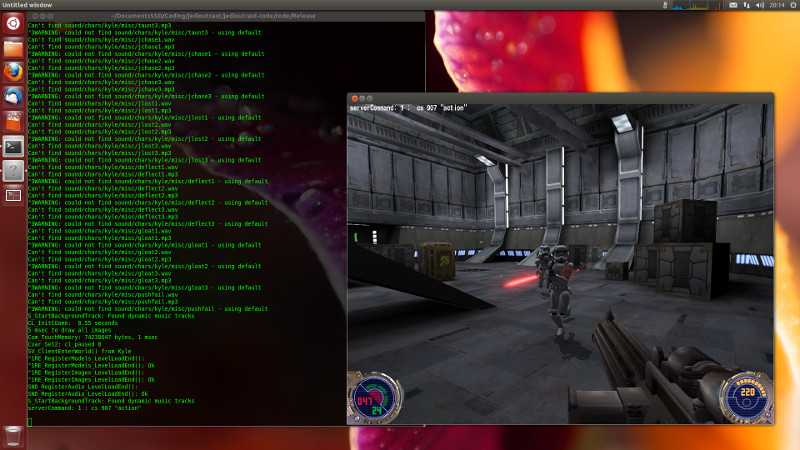Click 'Can't find sound/chars/kyle/misc/taunt3.mp3' top line
The image size is (800, 450).
(99, 26)
